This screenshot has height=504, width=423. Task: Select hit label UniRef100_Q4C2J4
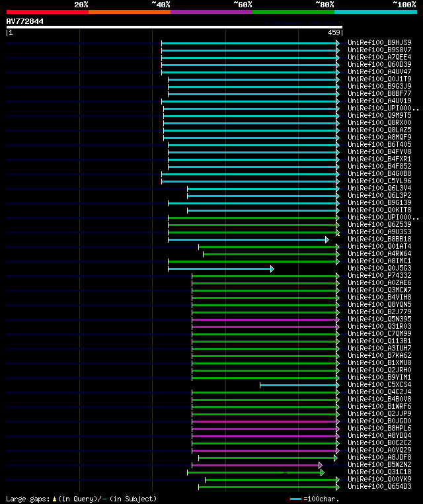coord(379,392)
